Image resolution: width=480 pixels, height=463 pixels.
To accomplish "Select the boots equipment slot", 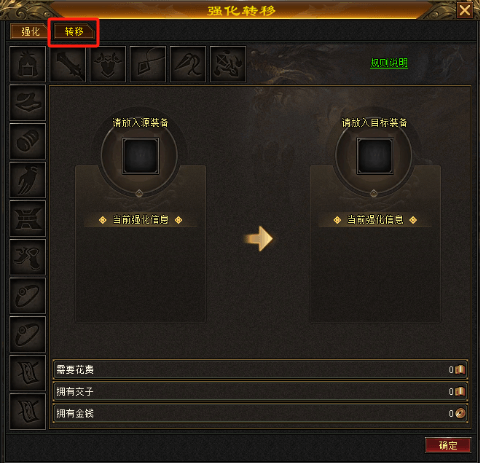I will [x=27, y=257].
